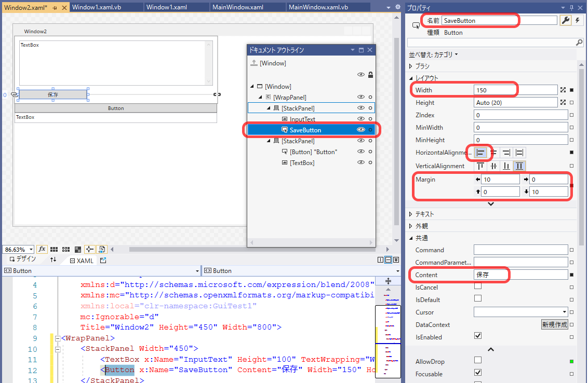This screenshot has width=588, height=383.
Task: Toggle the fx effects button in designer toolbar
Action: tap(42, 249)
